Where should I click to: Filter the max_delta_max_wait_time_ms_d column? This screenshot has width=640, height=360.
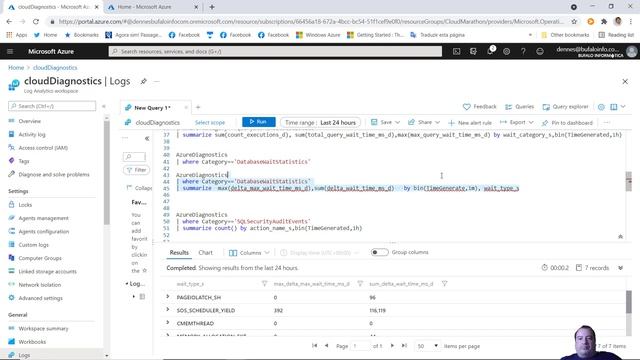[360, 284]
